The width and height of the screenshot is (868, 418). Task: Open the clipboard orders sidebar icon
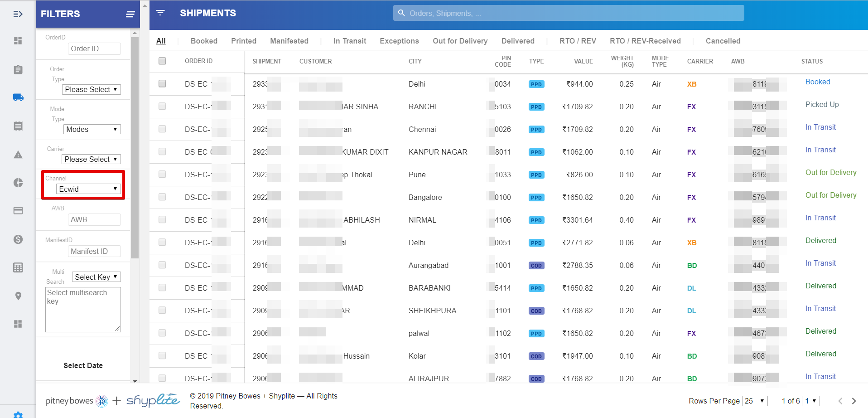(x=18, y=69)
